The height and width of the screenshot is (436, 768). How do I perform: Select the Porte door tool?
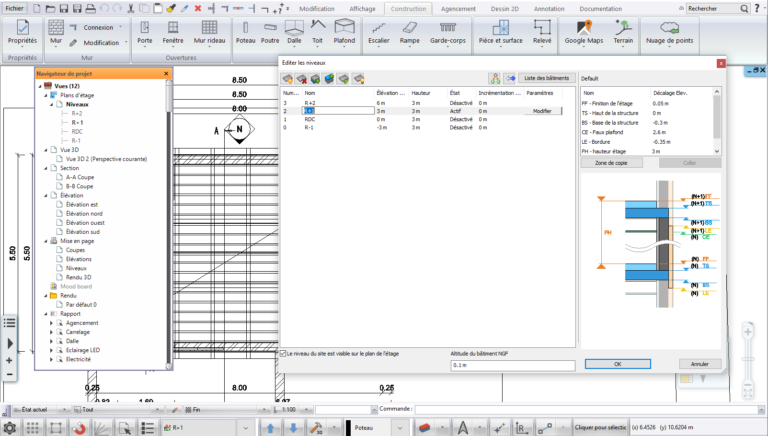(x=144, y=32)
